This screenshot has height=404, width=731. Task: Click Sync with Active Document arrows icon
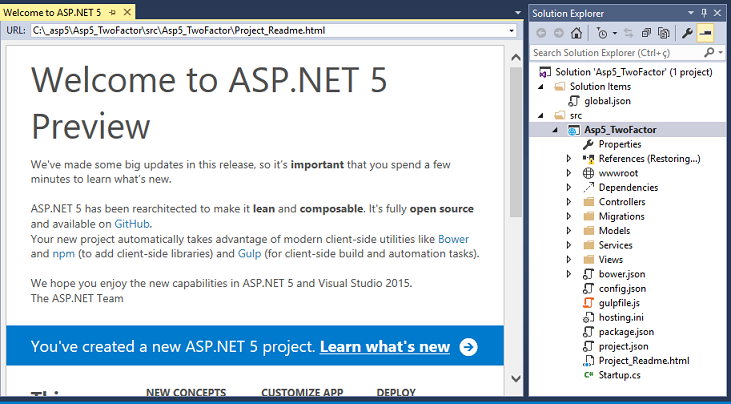628,33
